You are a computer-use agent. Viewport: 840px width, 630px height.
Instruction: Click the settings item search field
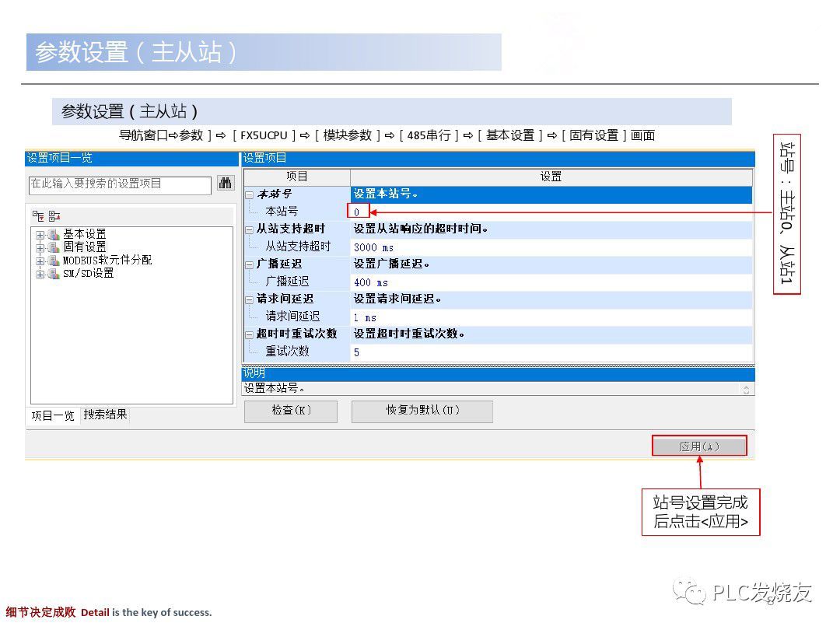point(119,184)
